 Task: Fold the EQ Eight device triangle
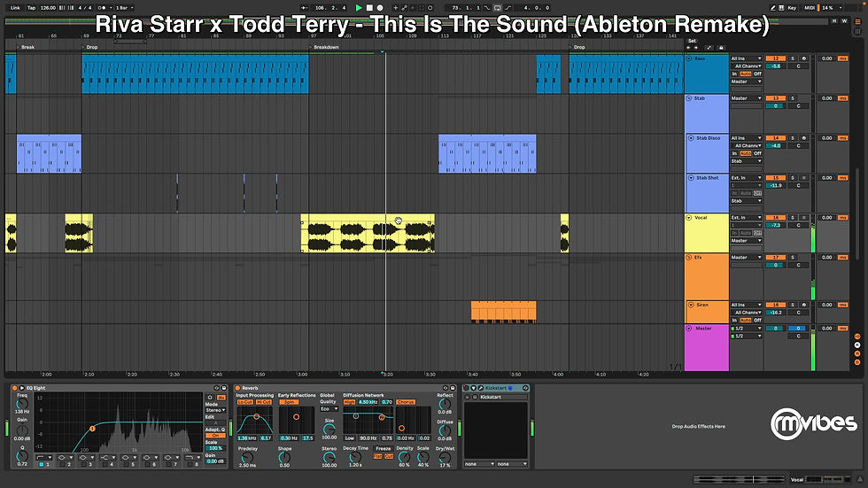21,389
